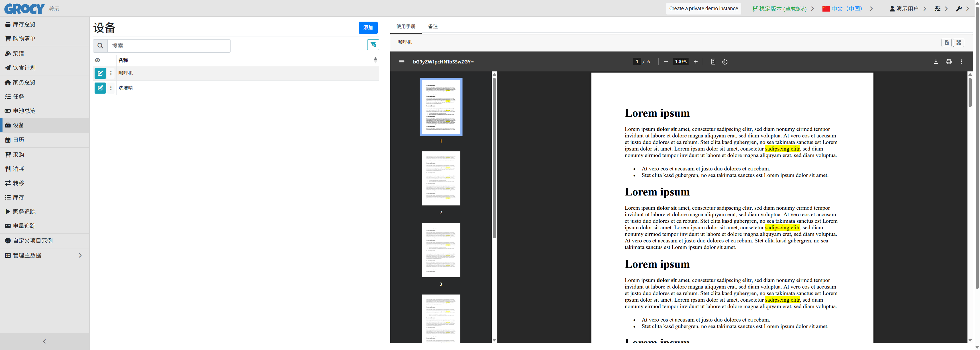Select the page 2 thumbnail
980x350 pixels.
coord(440,178)
